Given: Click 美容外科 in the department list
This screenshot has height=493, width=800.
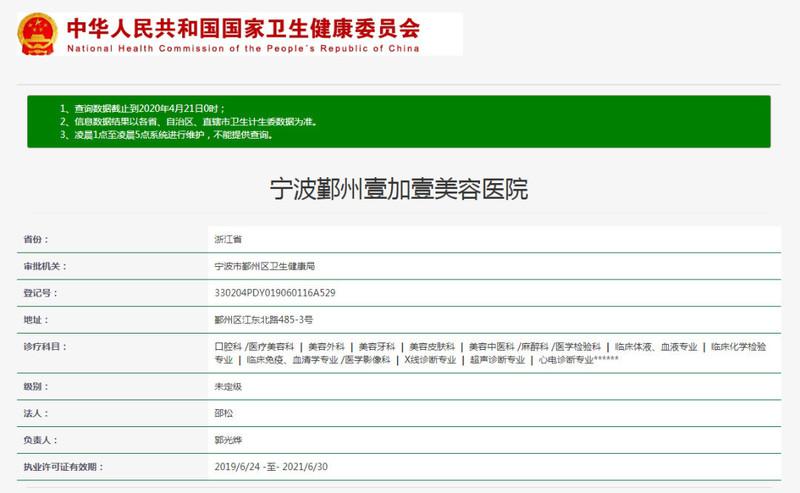Looking at the screenshot, I should click(326, 346).
